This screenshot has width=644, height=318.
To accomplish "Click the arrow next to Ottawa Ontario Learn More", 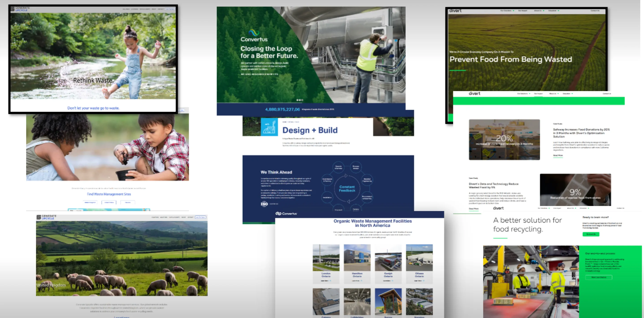I will (x=423, y=281).
